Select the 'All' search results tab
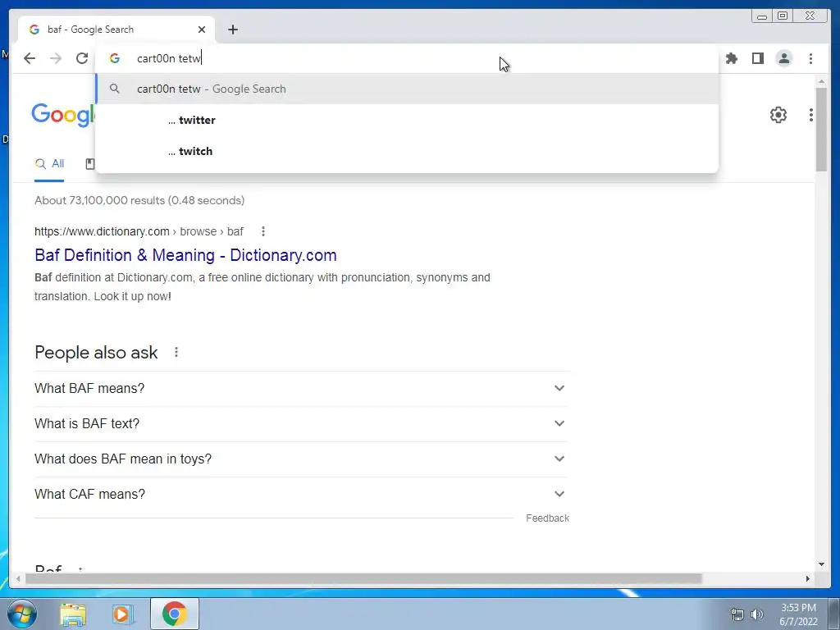Screen dimensions: 840x630 pyautogui.click(x=49, y=164)
